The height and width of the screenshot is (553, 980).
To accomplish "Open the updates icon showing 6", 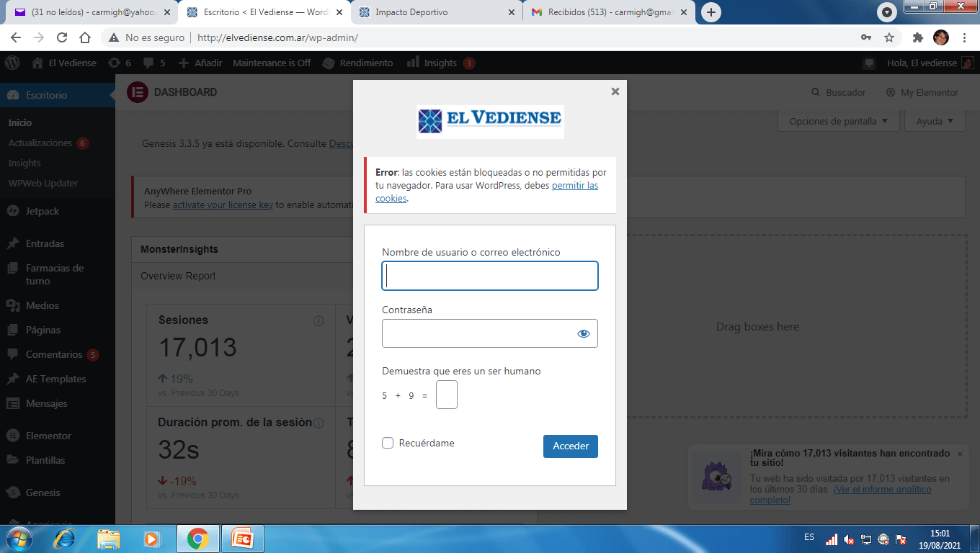I will (x=120, y=63).
